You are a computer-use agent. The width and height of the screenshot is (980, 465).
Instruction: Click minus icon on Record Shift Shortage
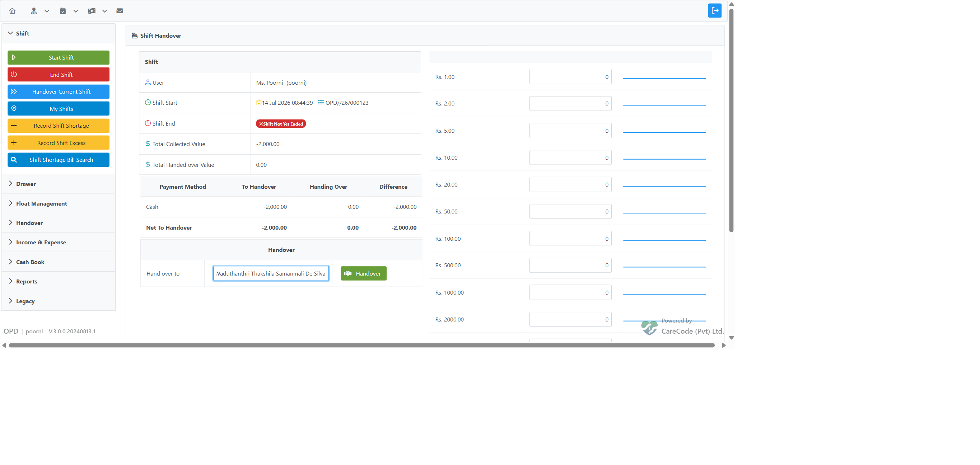[14, 126]
